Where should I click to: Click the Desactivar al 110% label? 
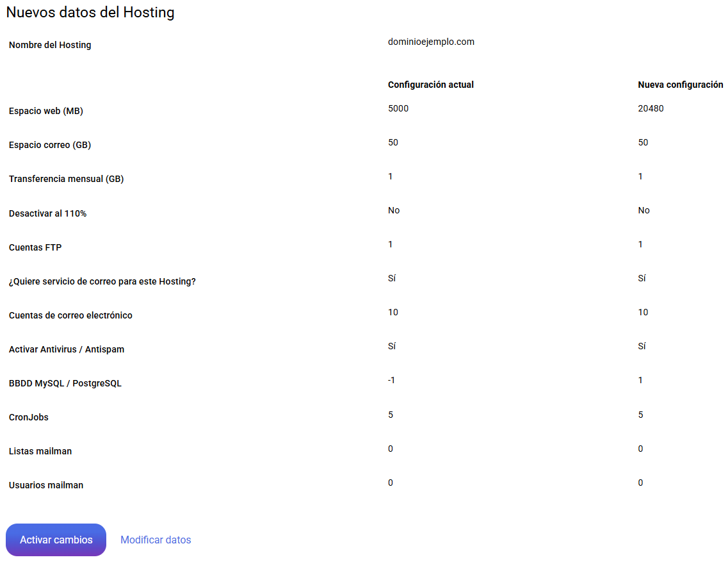point(47,213)
